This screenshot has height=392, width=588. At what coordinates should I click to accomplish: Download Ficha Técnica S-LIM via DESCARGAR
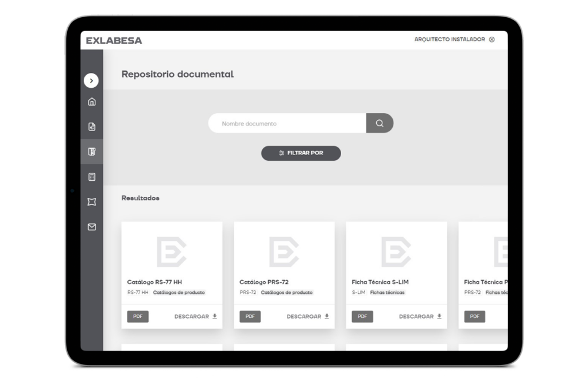pos(420,316)
